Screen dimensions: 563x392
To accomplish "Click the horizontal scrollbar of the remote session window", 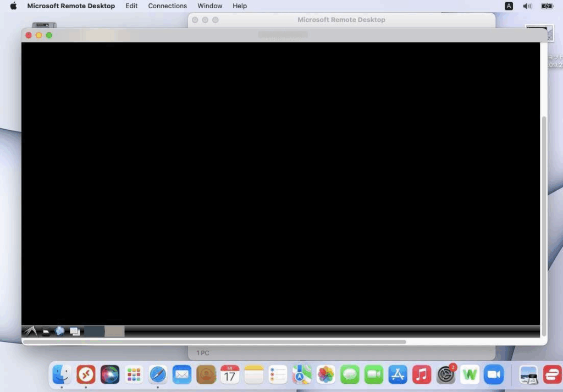I will click(x=214, y=342).
